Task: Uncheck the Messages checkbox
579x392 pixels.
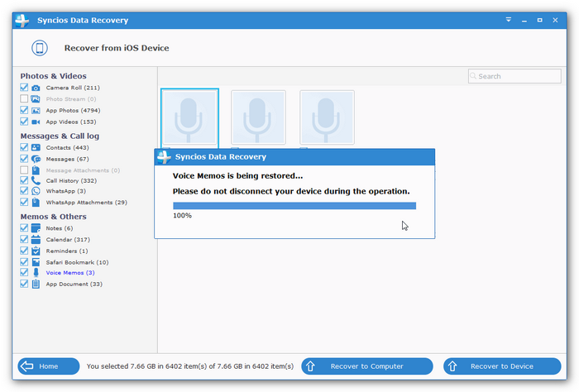Action: 24,159
